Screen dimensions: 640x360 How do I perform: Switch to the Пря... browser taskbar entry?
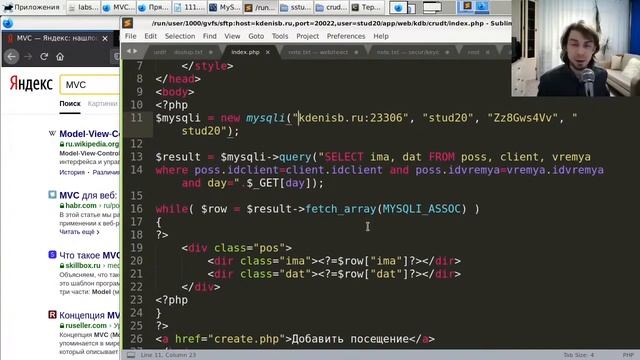pos(153,7)
